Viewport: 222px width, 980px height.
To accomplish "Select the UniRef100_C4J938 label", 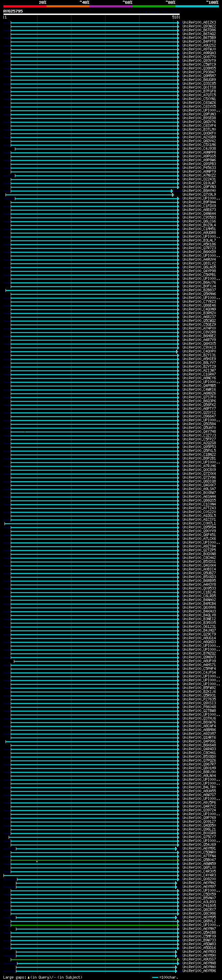I will 199,149.
